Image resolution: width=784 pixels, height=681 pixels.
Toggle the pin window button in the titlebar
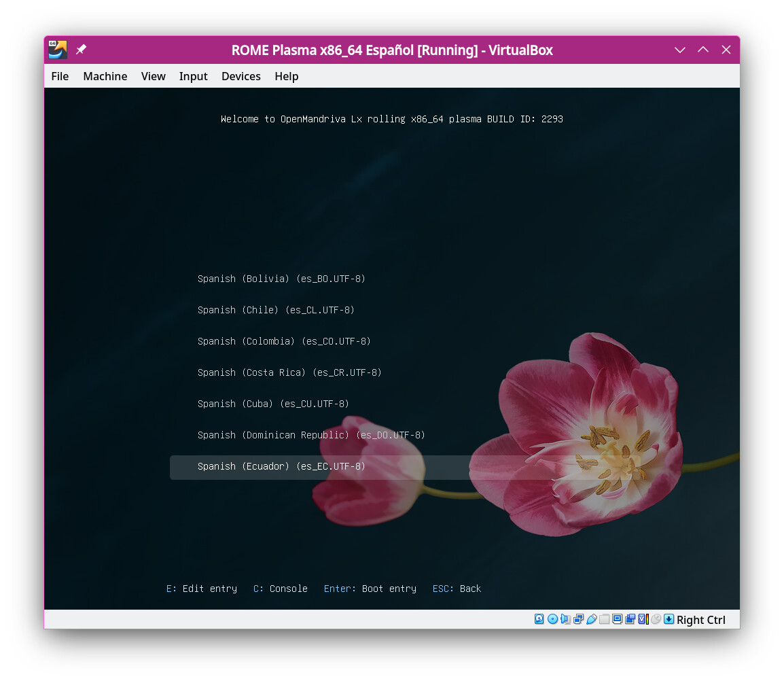coord(81,50)
